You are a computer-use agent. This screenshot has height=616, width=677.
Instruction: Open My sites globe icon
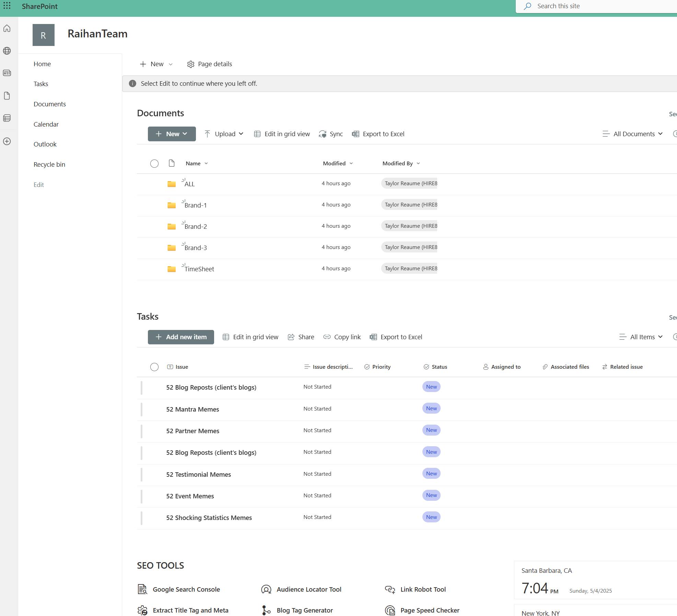pyautogui.click(x=7, y=51)
